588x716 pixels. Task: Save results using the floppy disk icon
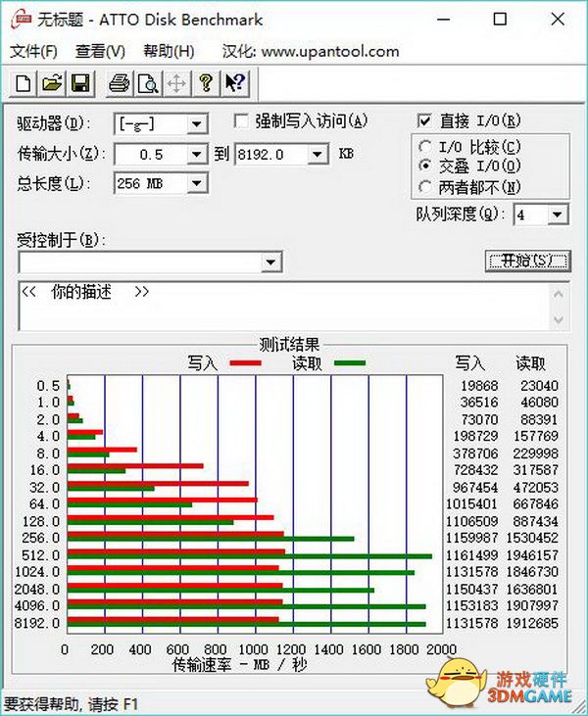tap(80, 83)
